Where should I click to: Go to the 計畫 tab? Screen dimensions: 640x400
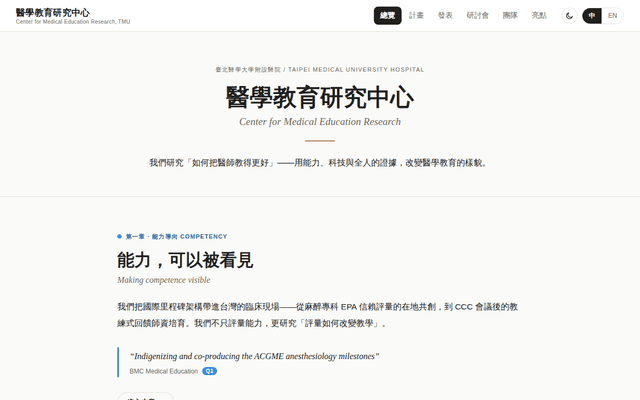coord(416,16)
